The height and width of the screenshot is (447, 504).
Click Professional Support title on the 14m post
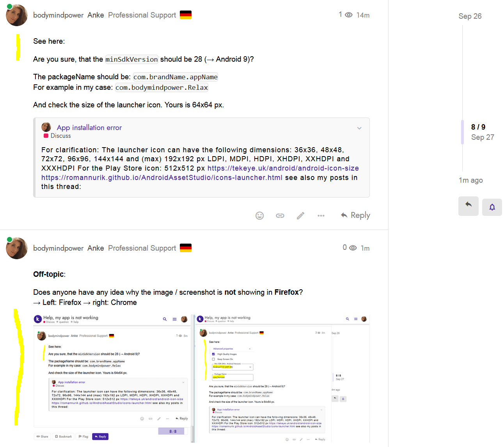[142, 15]
